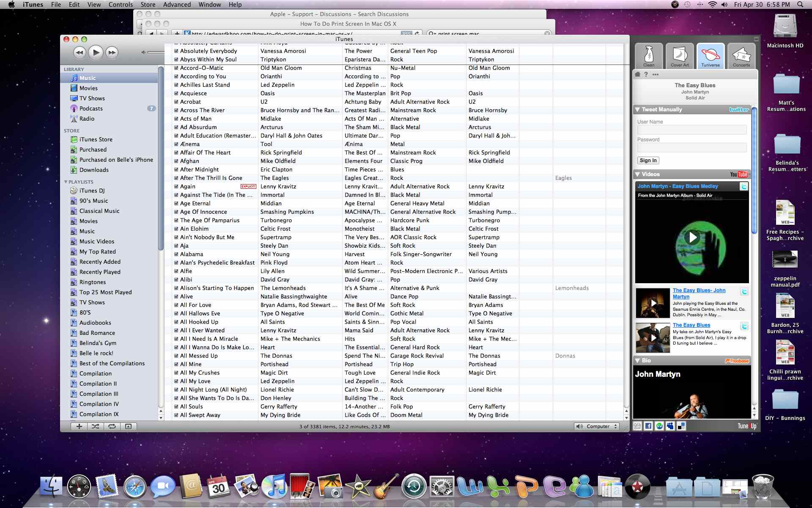Viewport: 812px width, 508px height.
Task: Open Safari from the dock
Action: coord(135,486)
